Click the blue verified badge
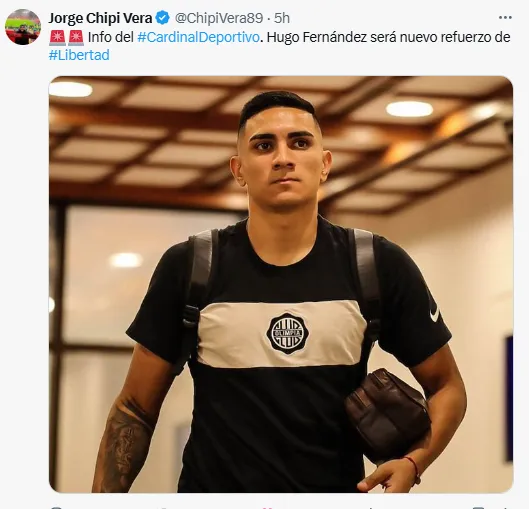Screen dimensions: 529x509 tap(164, 18)
